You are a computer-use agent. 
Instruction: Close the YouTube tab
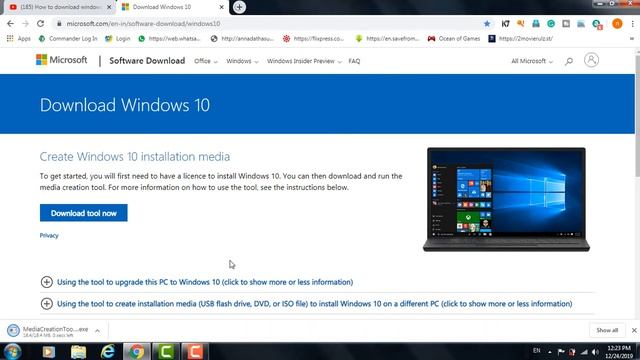pyautogui.click(x=109, y=7)
